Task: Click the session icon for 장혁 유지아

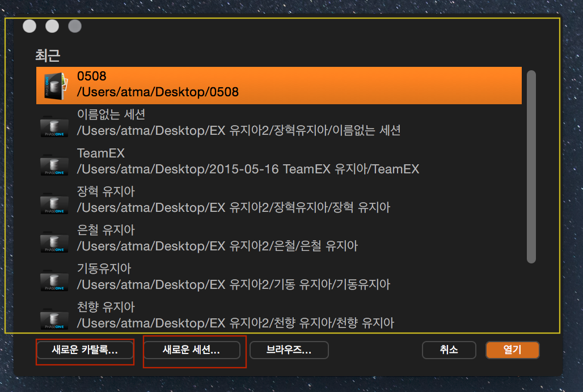Action: [x=54, y=201]
